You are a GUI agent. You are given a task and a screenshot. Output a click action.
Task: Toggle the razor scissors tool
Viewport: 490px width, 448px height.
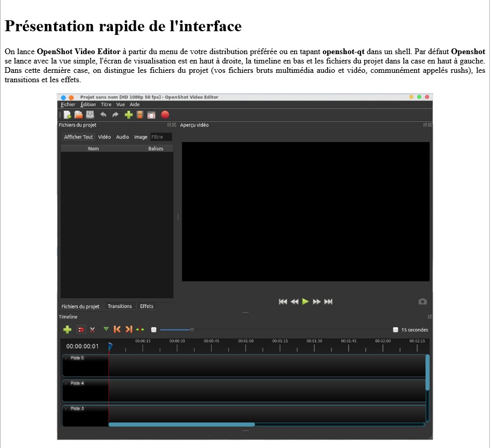92,329
